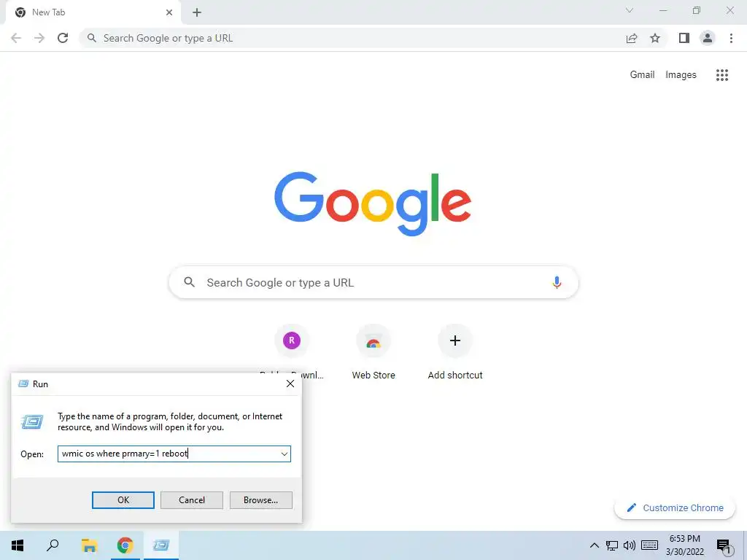Open the R shortcut tile
747x560 pixels.
click(292, 341)
